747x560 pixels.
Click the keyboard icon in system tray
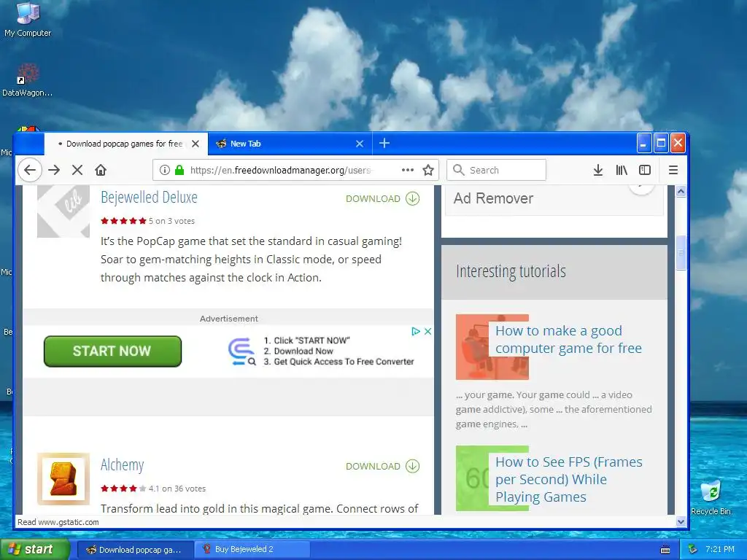click(x=665, y=550)
